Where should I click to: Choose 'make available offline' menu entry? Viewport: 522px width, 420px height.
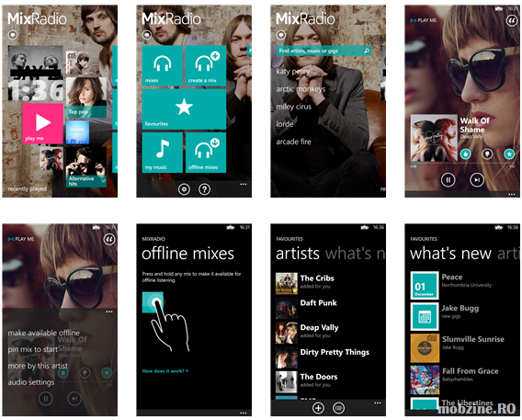coord(43,333)
